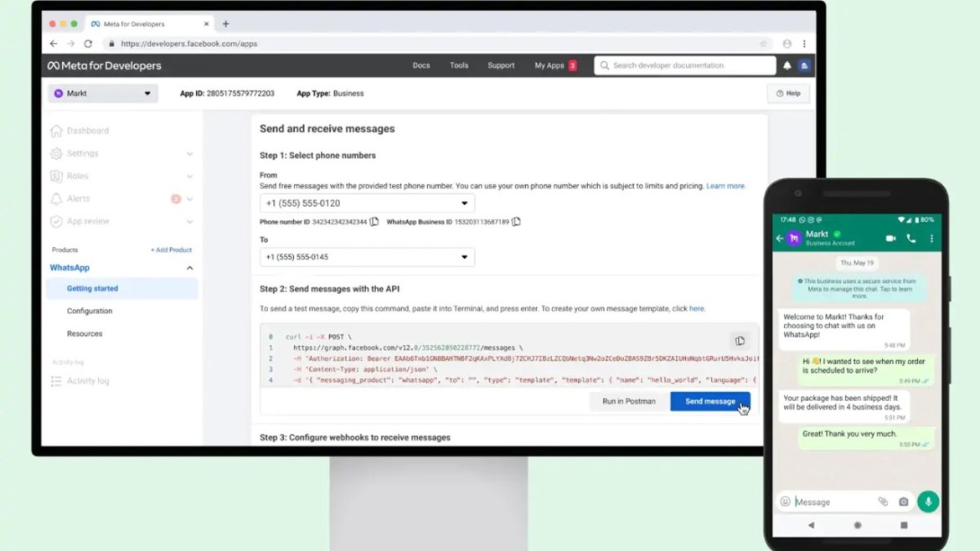Click Run in Postman button
The width and height of the screenshot is (980, 551).
(x=629, y=402)
